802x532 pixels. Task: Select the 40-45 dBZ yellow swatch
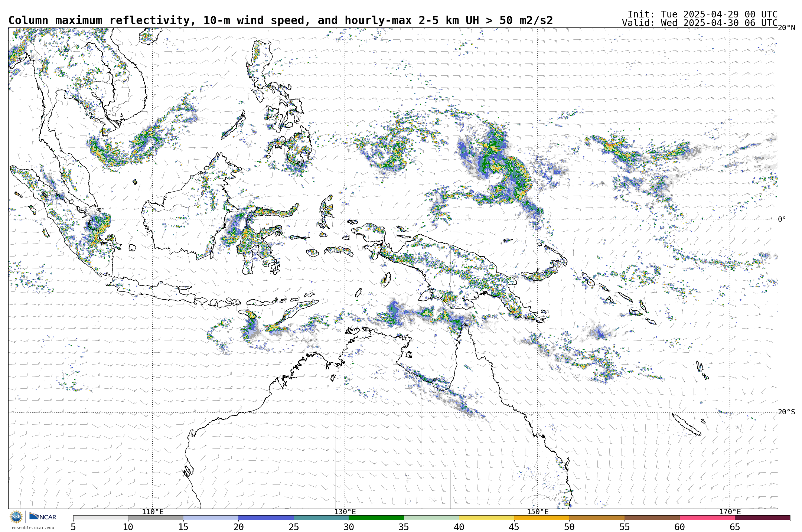(486, 518)
